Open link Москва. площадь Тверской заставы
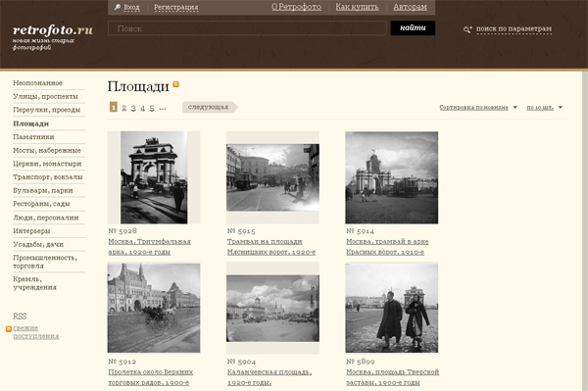Image resolution: width=588 pixels, height=391 pixels. 393,377
